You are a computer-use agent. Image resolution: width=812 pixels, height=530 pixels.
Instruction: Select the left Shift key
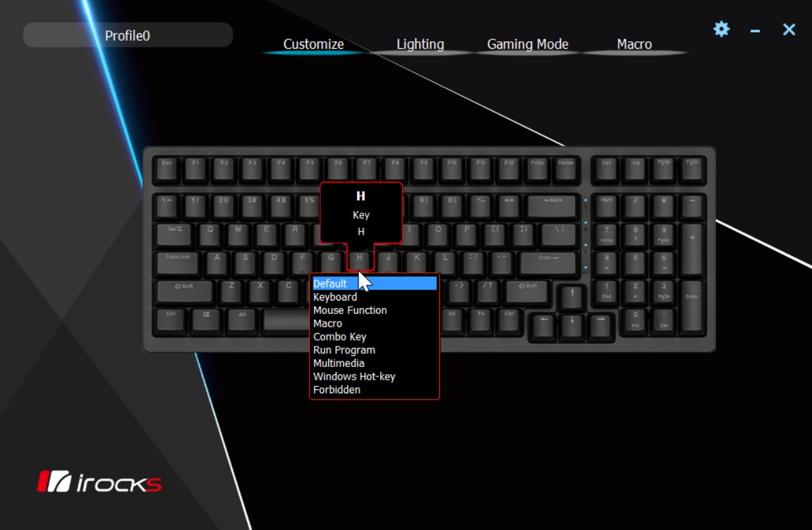pos(184,291)
